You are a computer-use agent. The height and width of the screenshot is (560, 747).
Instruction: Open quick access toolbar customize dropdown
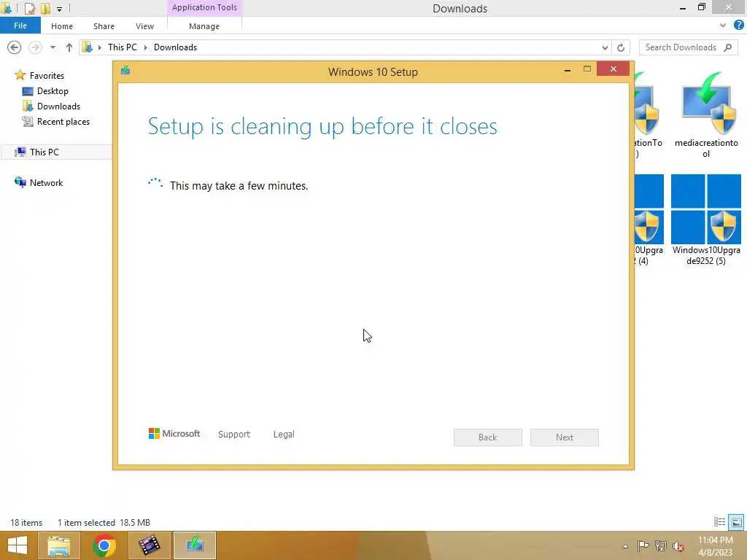(60, 9)
